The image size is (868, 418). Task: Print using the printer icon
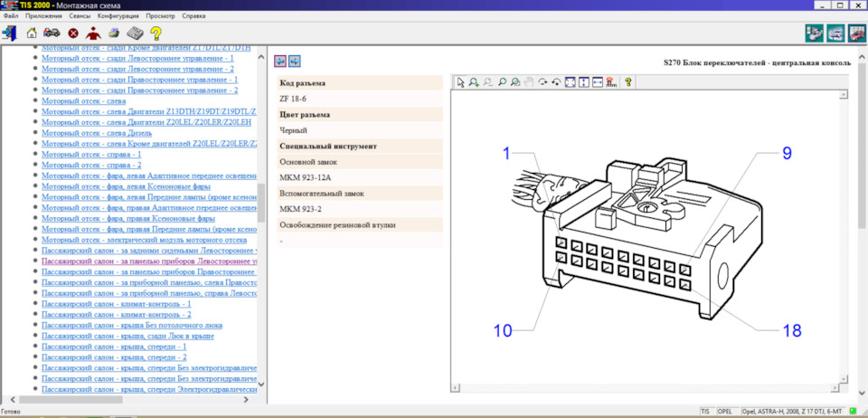114,33
